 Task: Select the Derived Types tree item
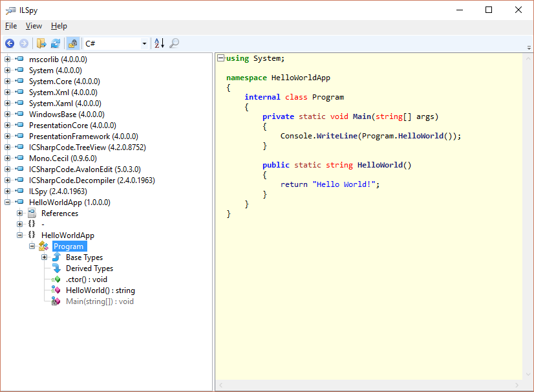coord(90,268)
